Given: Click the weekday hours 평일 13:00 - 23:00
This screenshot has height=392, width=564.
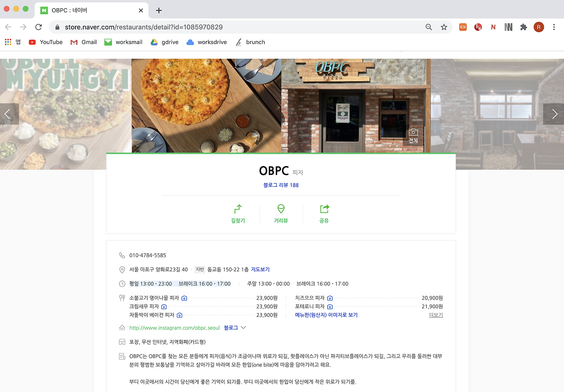Looking at the screenshot, I should 151,284.
